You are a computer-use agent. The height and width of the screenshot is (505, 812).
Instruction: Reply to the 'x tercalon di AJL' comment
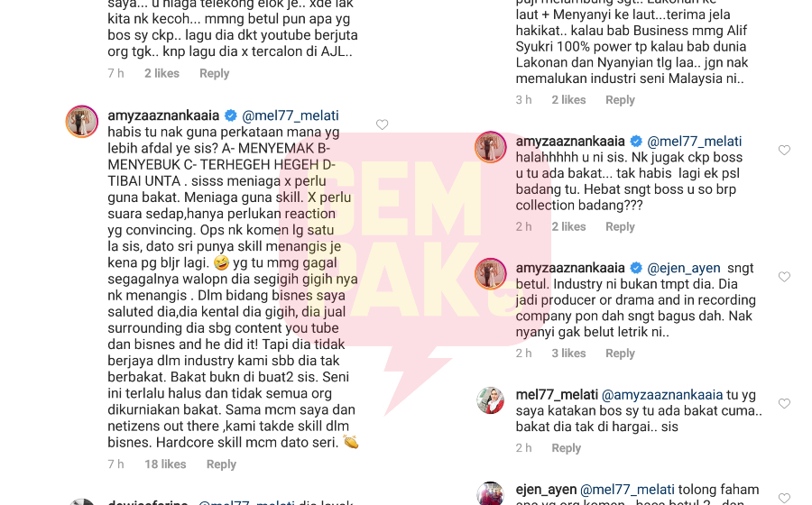tap(215, 73)
